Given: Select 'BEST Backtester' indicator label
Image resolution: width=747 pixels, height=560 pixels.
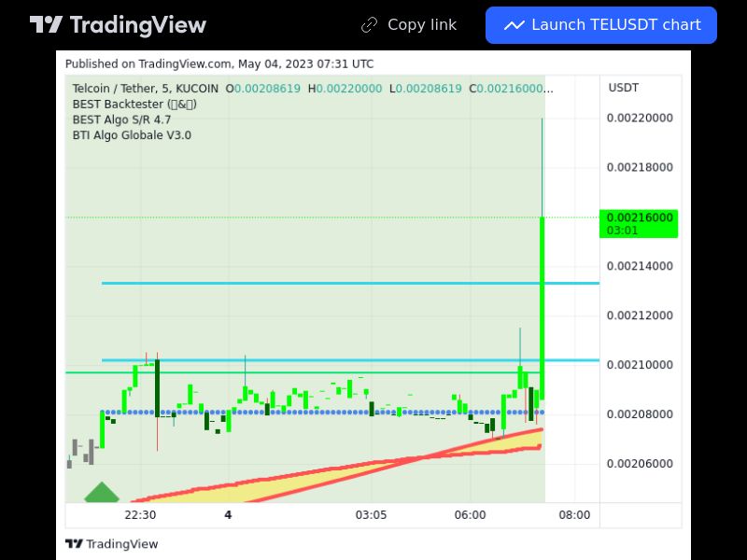Looking at the screenshot, I should coord(134,105).
